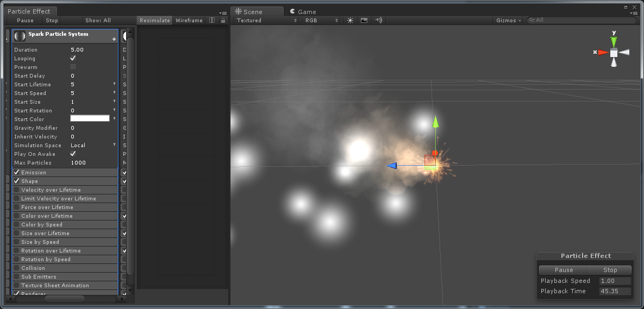Click the Max Particles value field
Screen dimensions: 644x309
pyautogui.click(x=93, y=163)
